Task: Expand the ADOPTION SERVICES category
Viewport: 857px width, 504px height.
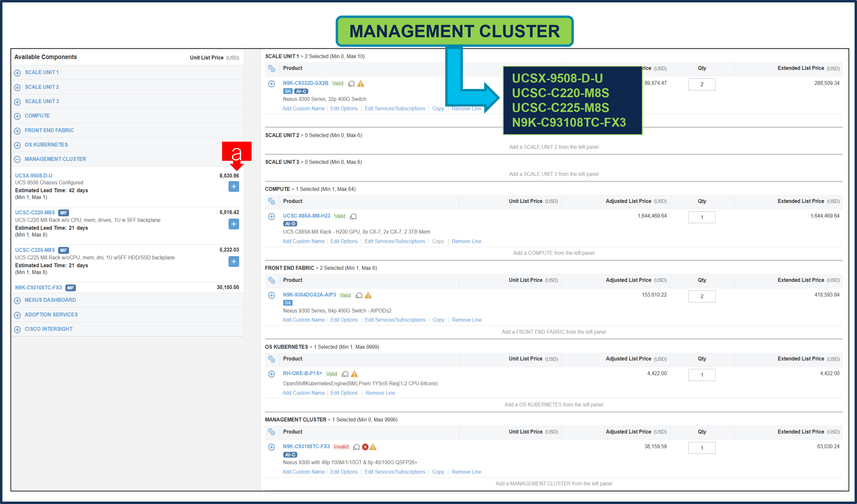Action: point(17,315)
